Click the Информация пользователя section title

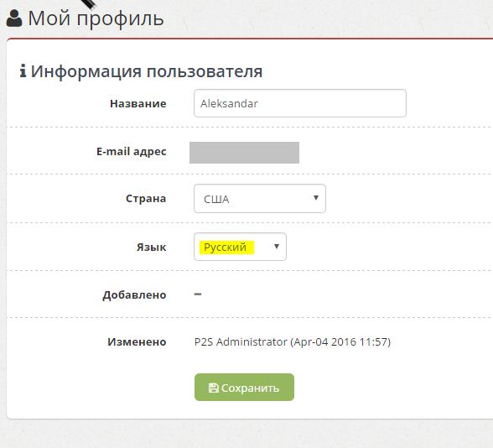[x=147, y=71]
